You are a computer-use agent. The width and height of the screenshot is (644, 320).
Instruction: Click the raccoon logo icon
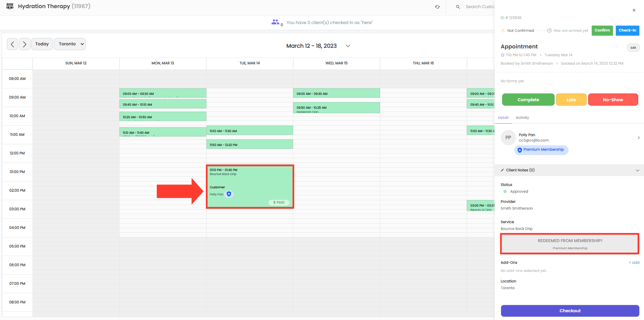tap(10, 6)
